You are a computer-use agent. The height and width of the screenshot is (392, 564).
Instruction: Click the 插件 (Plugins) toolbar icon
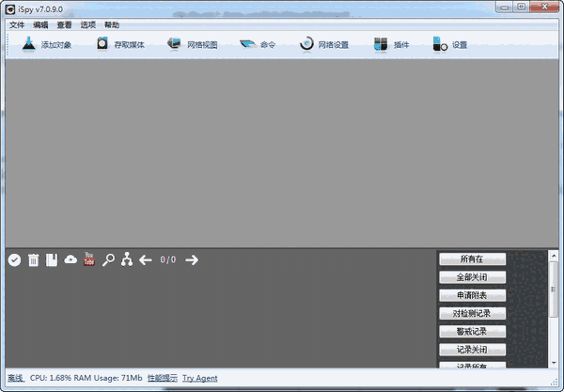(x=381, y=44)
